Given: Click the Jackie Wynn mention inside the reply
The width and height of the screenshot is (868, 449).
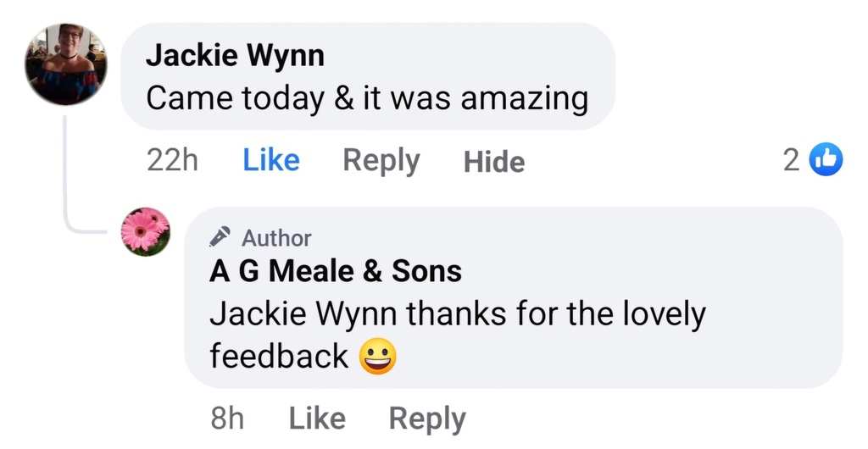Looking at the screenshot, I should [x=304, y=314].
